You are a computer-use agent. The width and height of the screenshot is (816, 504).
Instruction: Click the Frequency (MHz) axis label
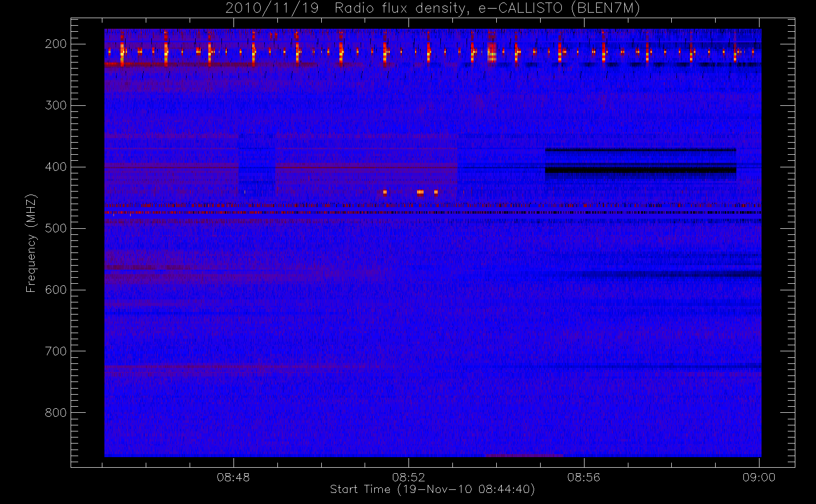click(31, 243)
